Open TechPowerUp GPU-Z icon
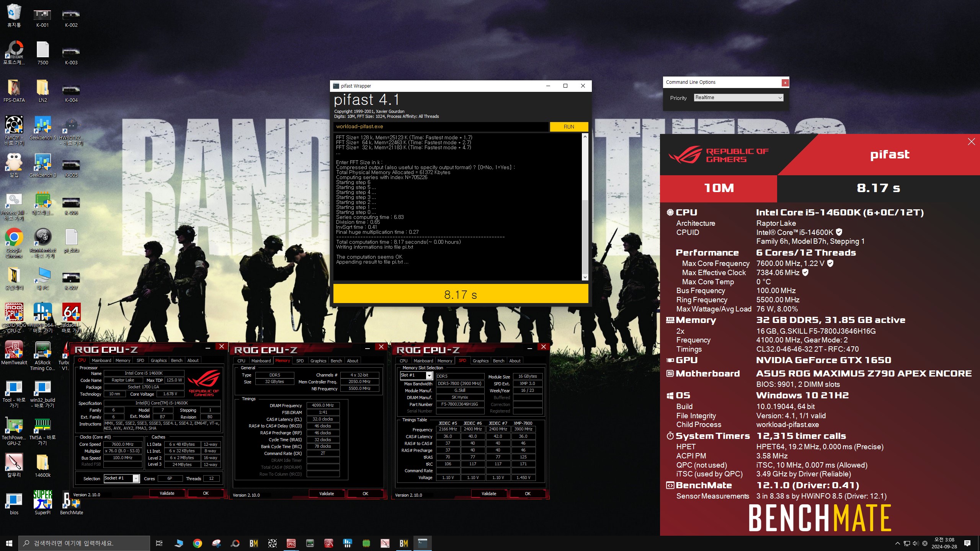 pyautogui.click(x=14, y=431)
